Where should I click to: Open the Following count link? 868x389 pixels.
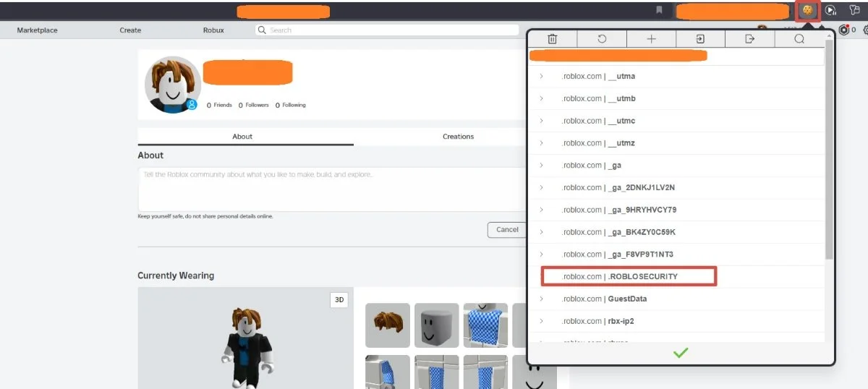click(x=290, y=105)
